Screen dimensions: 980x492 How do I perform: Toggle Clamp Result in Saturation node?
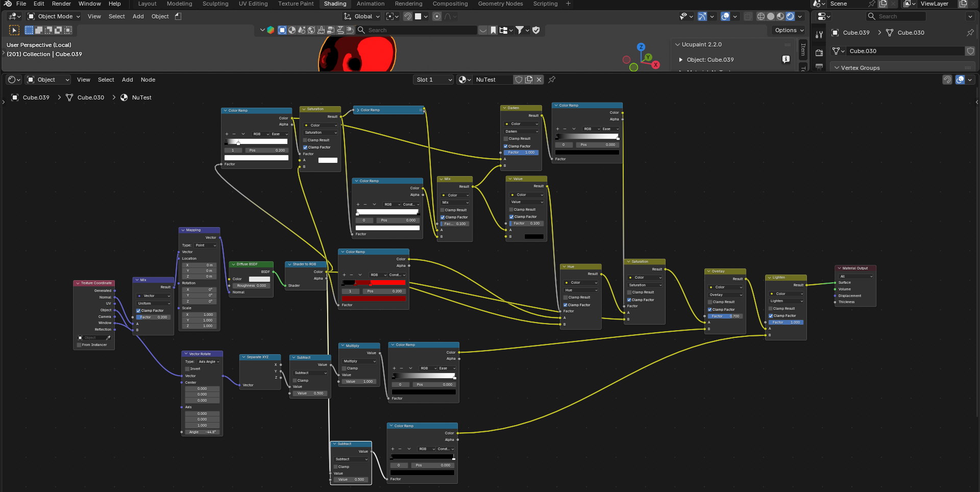pos(305,140)
